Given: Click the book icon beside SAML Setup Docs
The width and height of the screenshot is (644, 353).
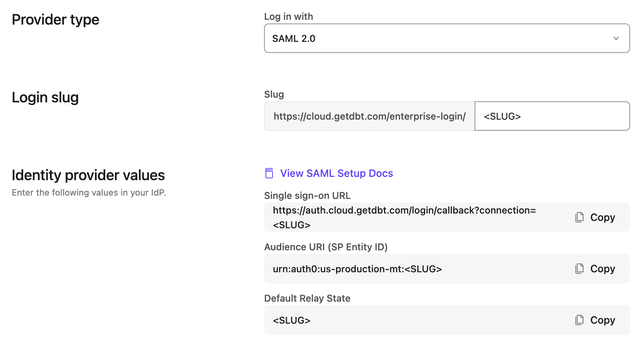Looking at the screenshot, I should point(269,173).
